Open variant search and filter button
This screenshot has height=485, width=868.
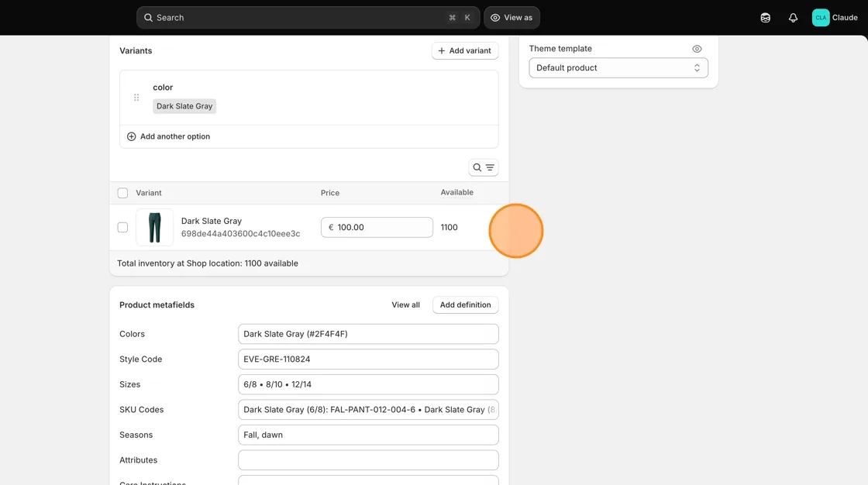484,167
